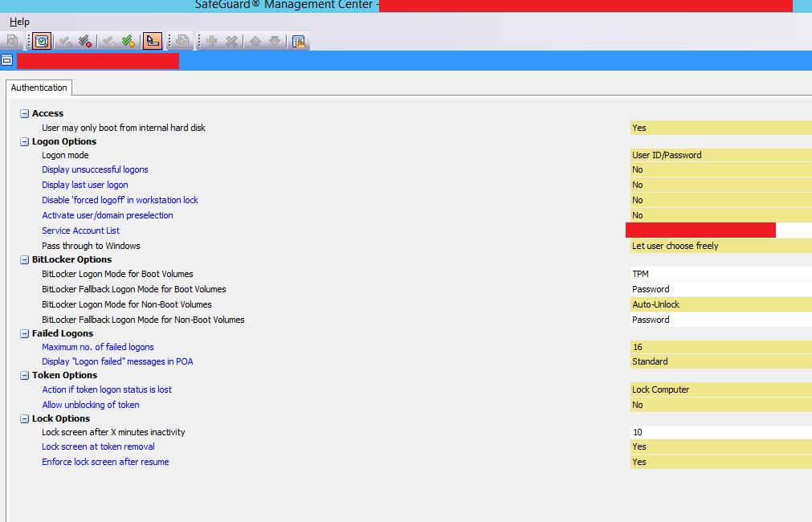Open the Help menu

(x=19, y=22)
